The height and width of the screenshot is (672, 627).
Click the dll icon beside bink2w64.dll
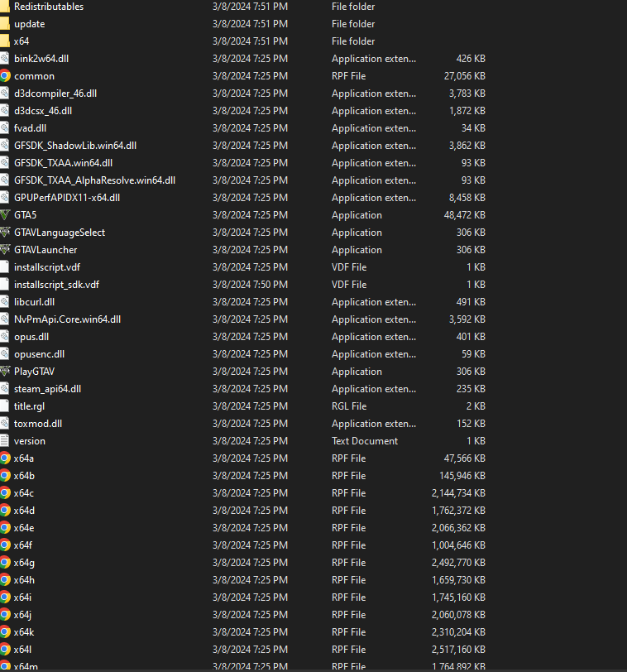pos(4,58)
